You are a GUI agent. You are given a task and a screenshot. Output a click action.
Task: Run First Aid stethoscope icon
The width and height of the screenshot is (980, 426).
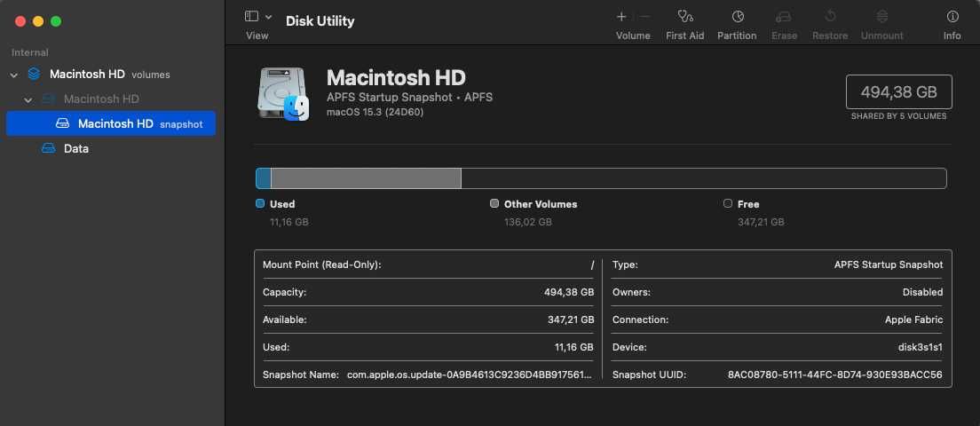click(685, 17)
